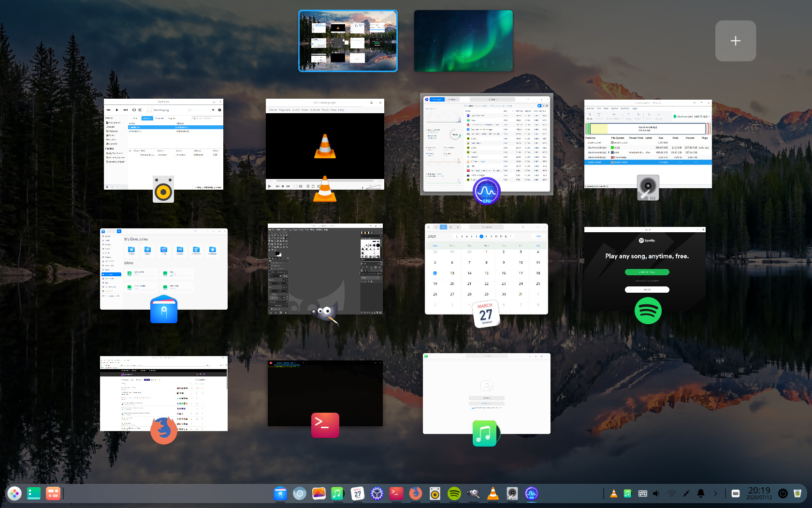Open File Manager from the dock
Screen dimensions: 812x508
click(x=280, y=493)
